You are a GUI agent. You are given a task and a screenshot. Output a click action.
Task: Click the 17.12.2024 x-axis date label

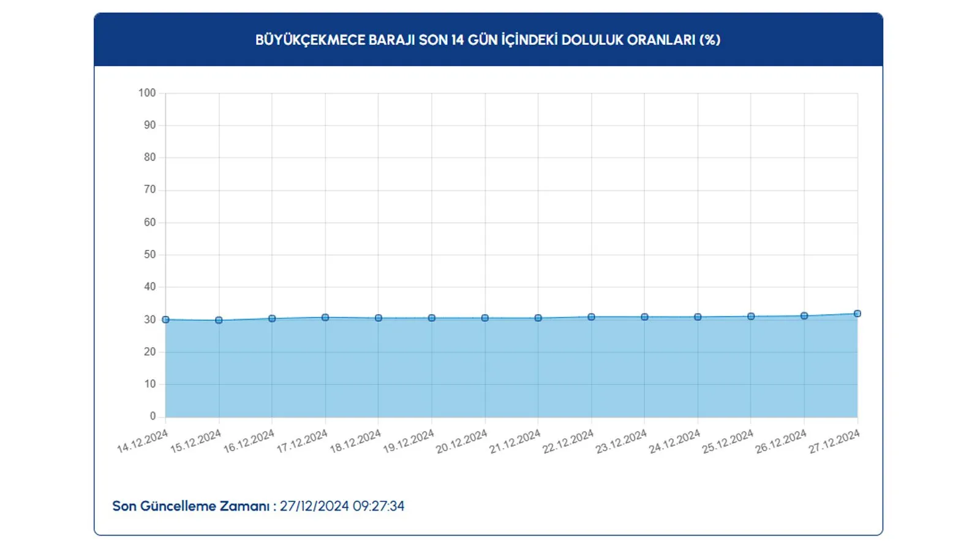click(302, 441)
